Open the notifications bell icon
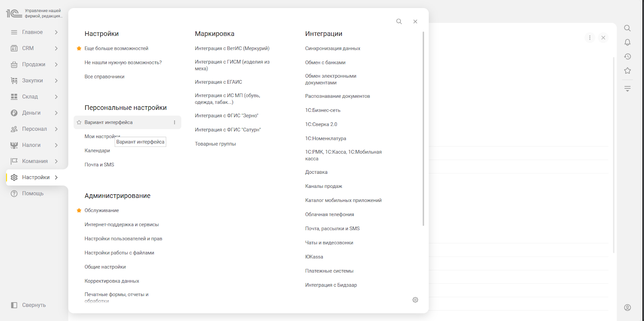The image size is (644, 321). [627, 43]
